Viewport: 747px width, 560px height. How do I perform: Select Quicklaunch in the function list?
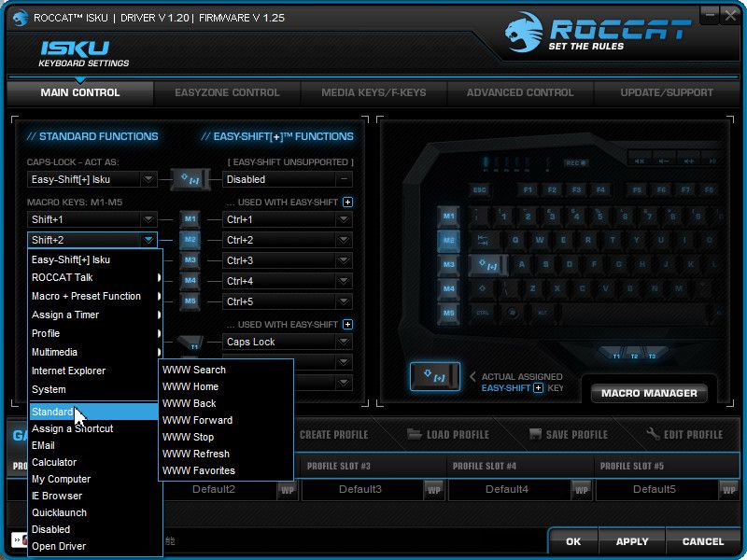coord(95,512)
